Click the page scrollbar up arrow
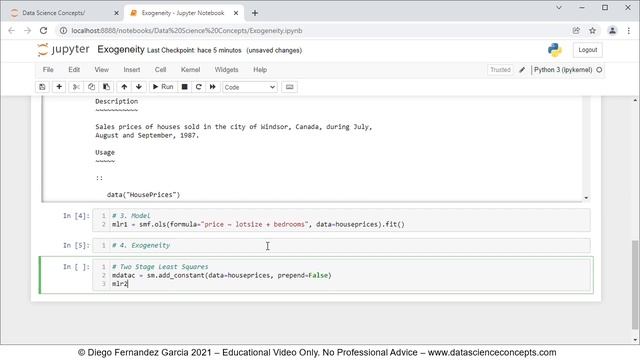The width and height of the screenshot is (640, 360). point(635,100)
